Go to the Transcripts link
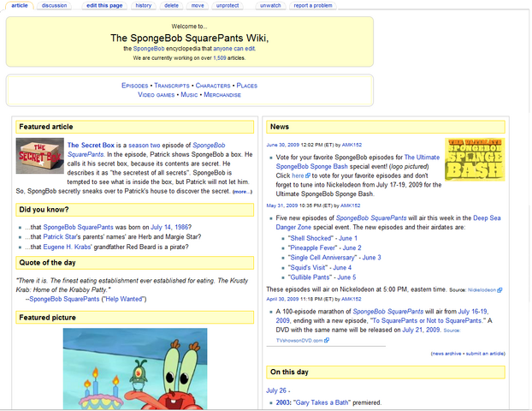Screen dimensions: 532x411 pos(172,86)
